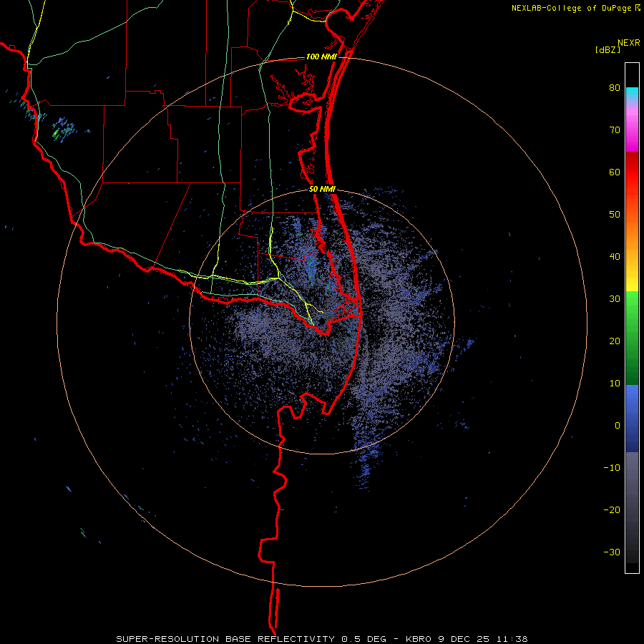Click the 20 value on dBZ scale
644x644 pixels.
pyautogui.click(x=615, y=341)
